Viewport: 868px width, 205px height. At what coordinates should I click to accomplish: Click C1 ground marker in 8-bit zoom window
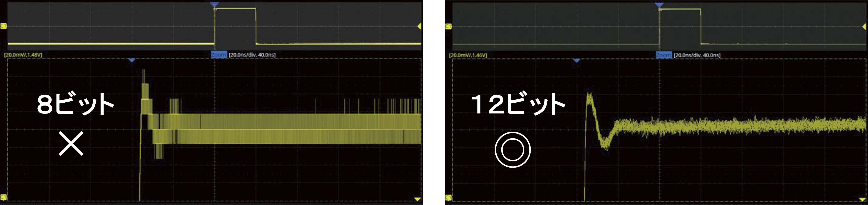[4, 197]
